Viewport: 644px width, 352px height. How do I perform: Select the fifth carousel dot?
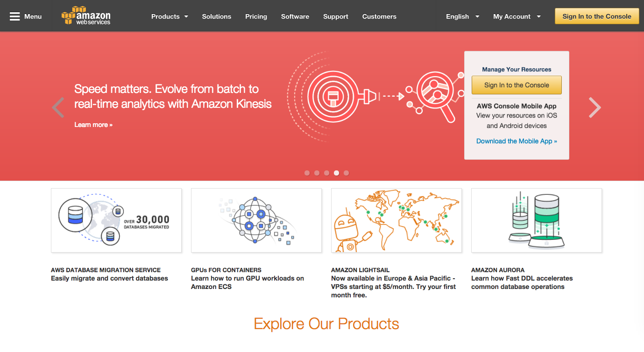(346, 173)
